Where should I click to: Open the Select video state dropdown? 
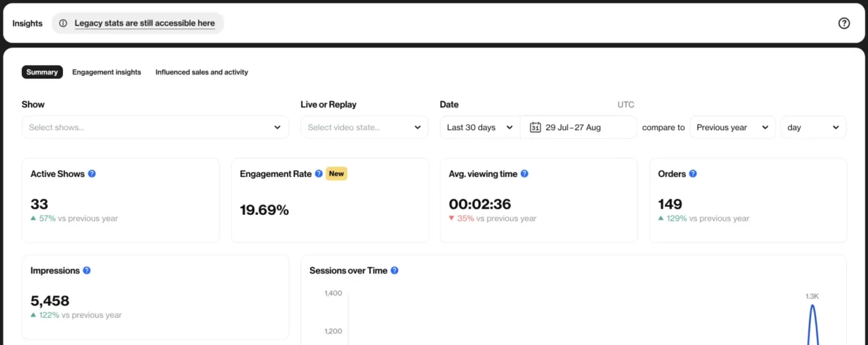(x=364, y=127)
